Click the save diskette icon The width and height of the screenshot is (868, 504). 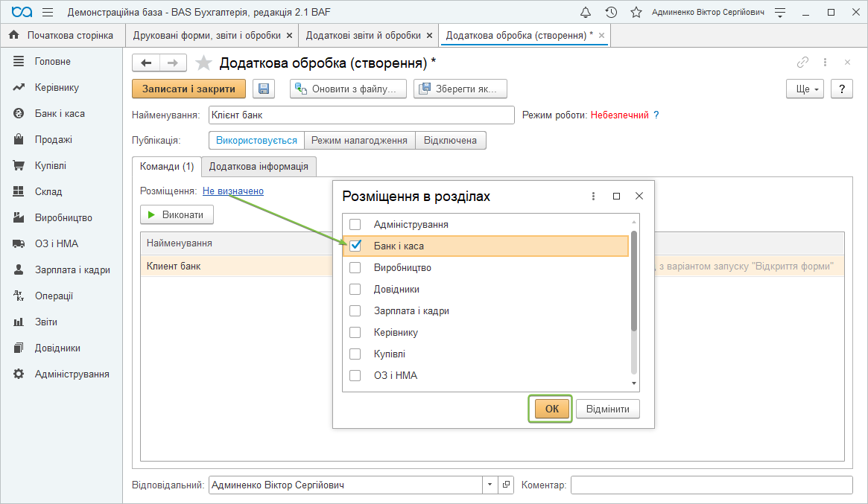(264, 89)
